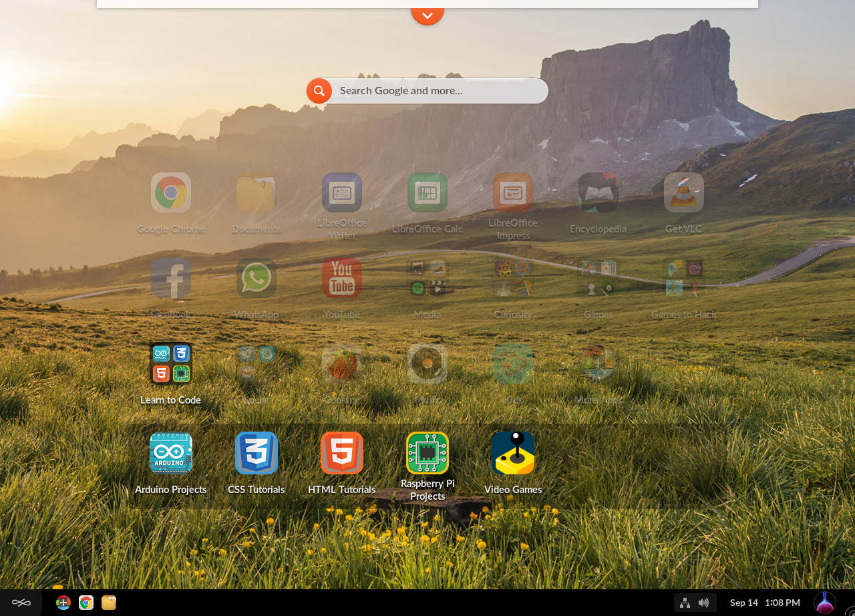Open the Facebook shortcut
Viewport: 855px width, 616px height.
tap(171, 278)
